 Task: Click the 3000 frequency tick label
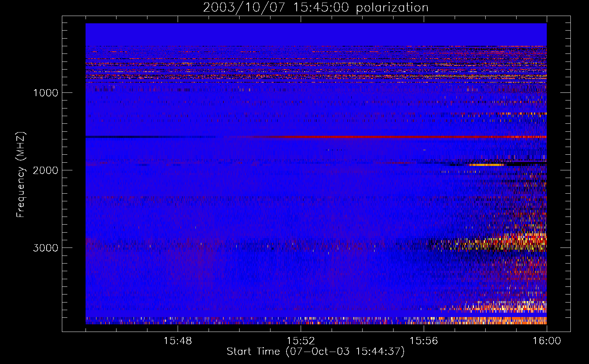46,248
